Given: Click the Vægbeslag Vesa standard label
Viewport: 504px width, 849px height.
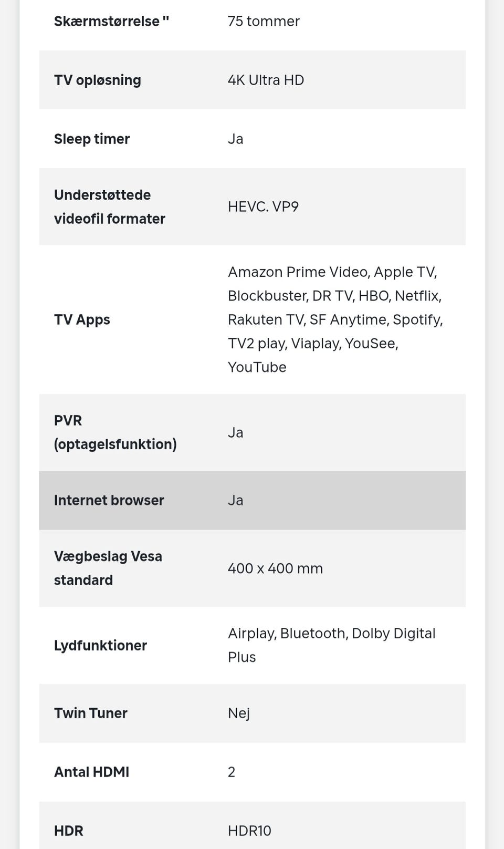Looking at the screenshot, I should click(x=108, y=568).
